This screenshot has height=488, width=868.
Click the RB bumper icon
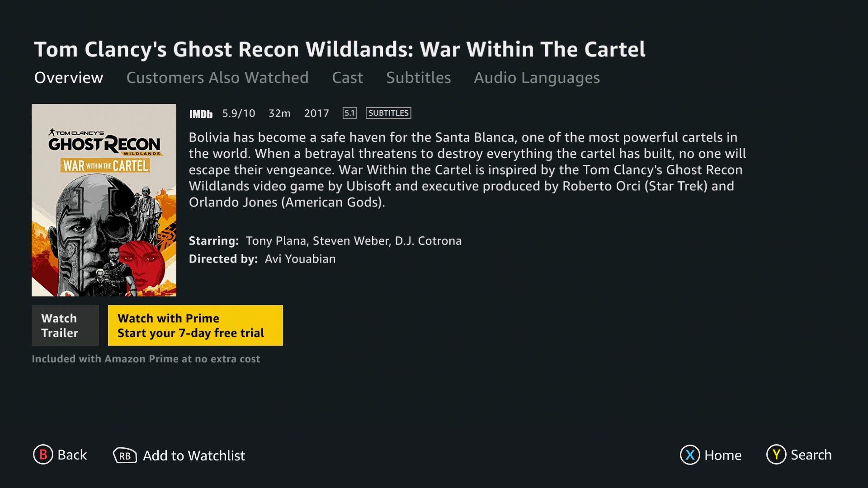125,455
